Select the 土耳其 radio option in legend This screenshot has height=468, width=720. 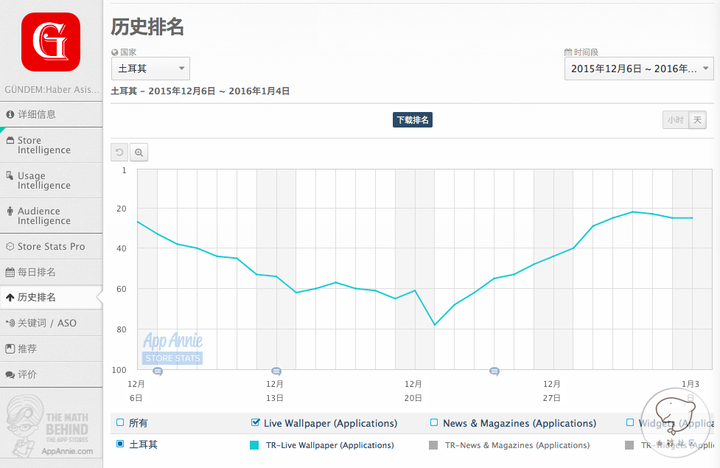click(121, 444)
